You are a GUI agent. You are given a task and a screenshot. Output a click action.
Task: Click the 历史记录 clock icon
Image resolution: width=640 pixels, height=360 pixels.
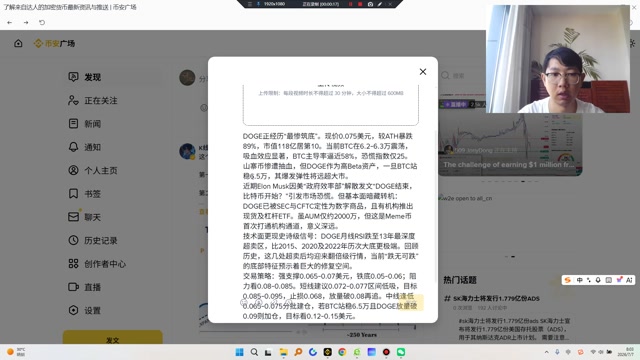click(x=73, y=240)
